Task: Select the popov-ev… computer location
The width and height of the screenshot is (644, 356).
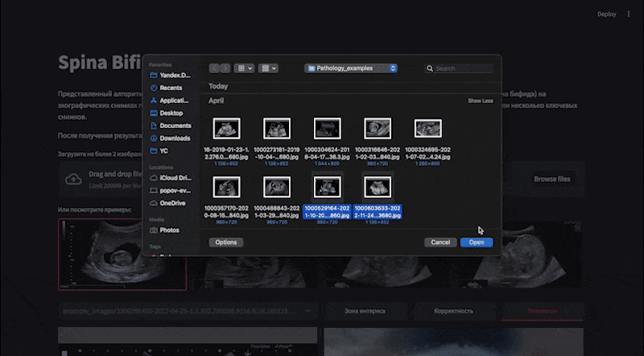Action: coord(171,191)
